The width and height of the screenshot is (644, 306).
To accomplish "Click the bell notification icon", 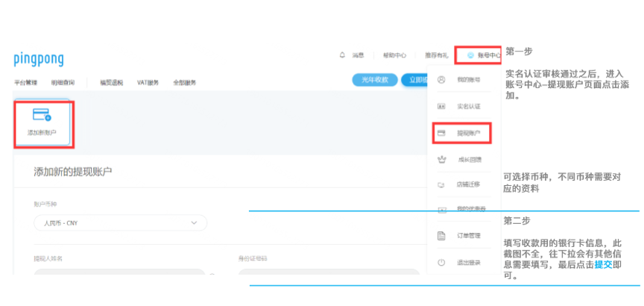I will tap(342, 54).
